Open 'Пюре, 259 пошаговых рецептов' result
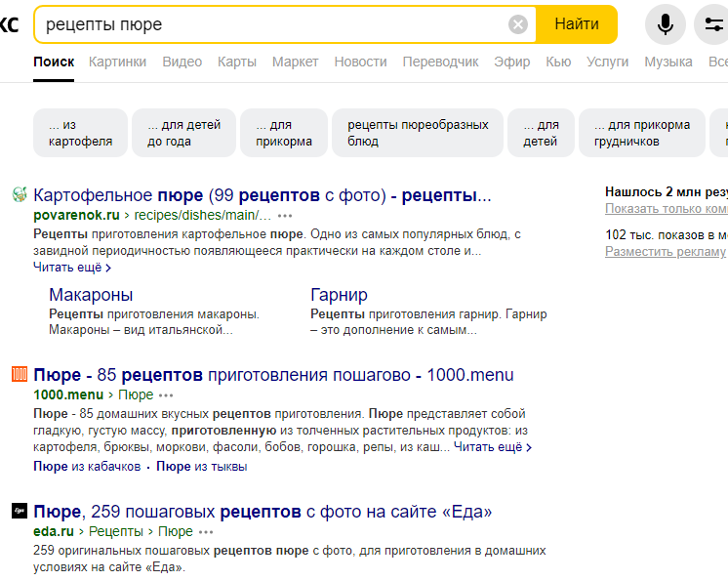The image size is (728, 581). click(x=263, y=512)
